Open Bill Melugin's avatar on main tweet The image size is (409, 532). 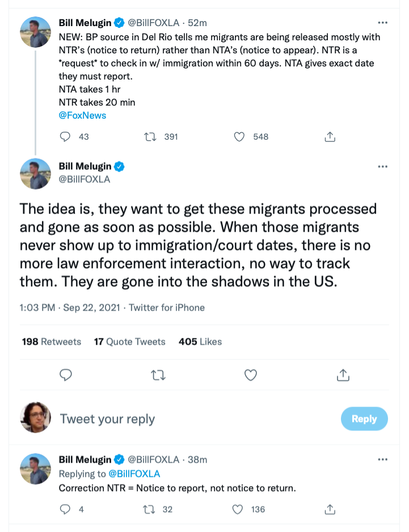(35, 173)
